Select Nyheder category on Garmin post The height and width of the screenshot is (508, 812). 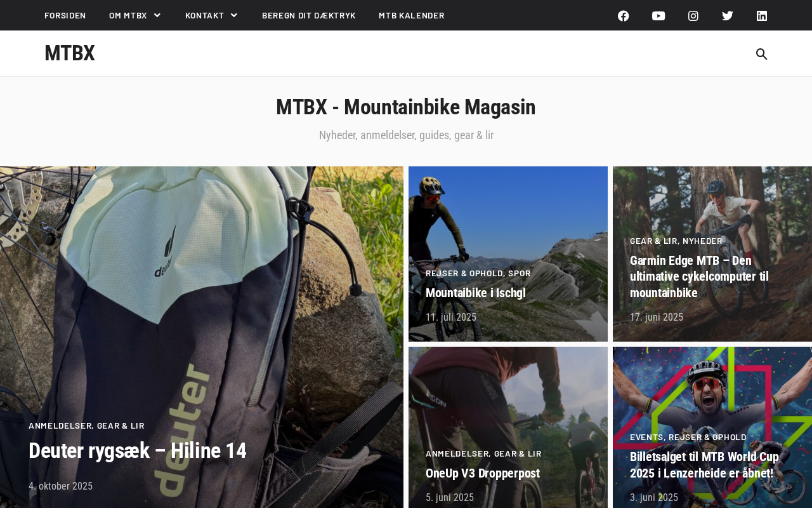pyautogui.click(x=702, y=241)
